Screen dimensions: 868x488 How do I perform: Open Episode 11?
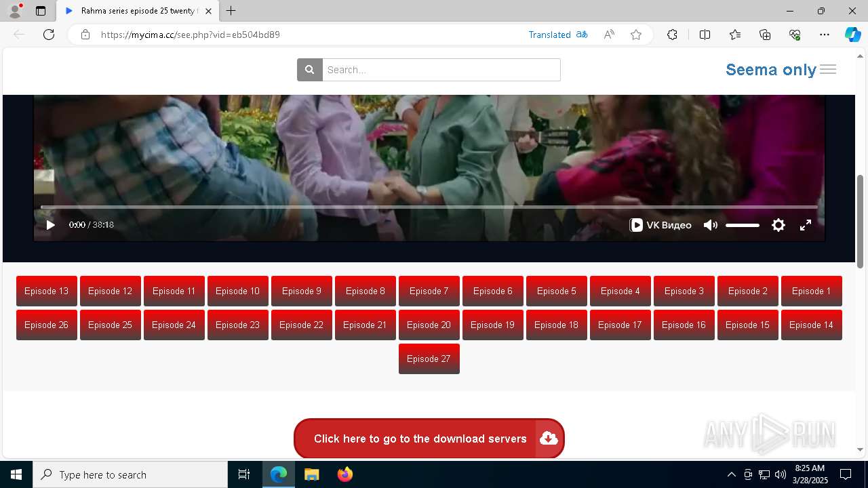point(174,291)
